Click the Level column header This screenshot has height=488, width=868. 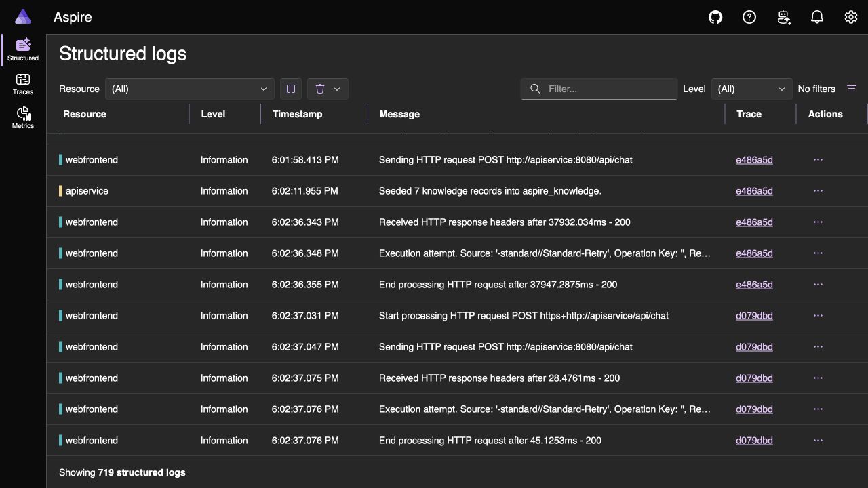(213, 114)
